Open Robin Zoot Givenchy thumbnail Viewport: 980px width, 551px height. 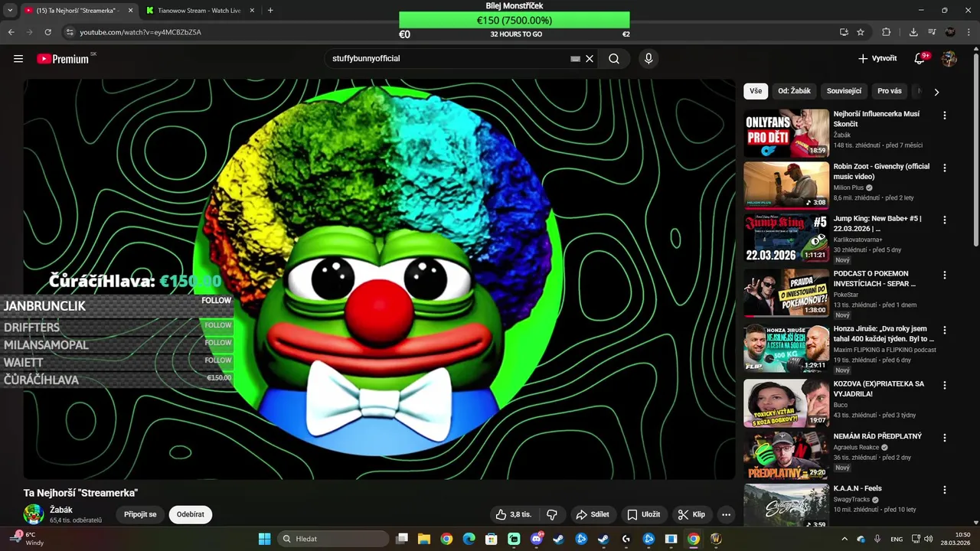(786, 185)
